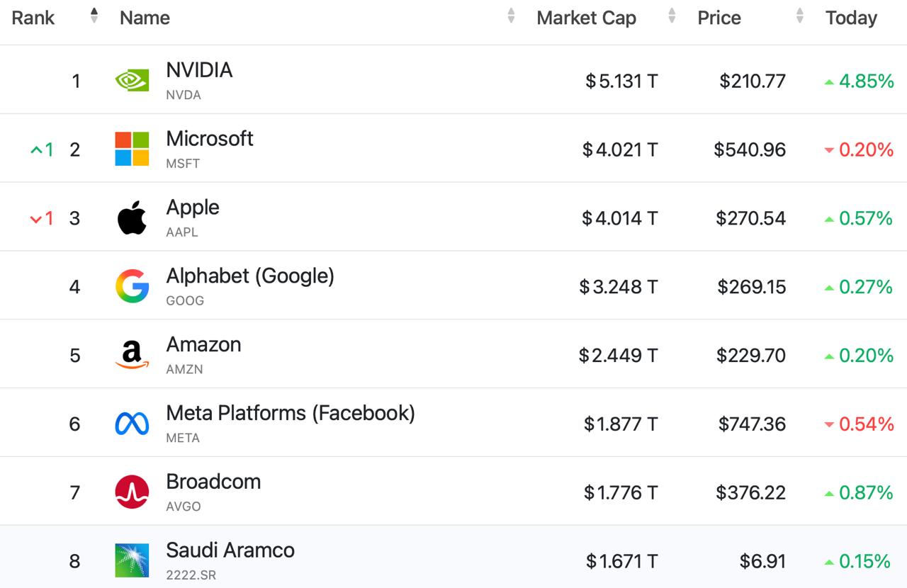
Task: Click the Market Cap header label
Action: (x=586, y=18)
